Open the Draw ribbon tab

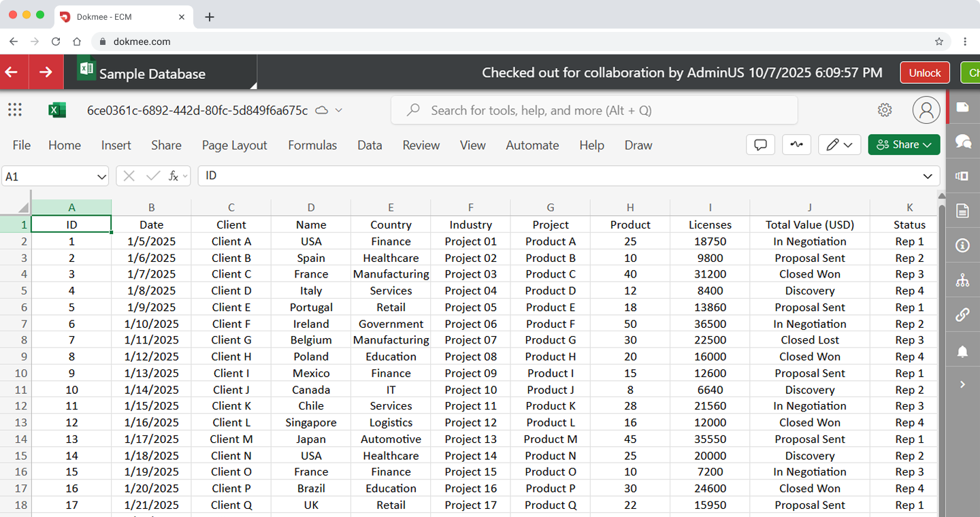[638, 145]
